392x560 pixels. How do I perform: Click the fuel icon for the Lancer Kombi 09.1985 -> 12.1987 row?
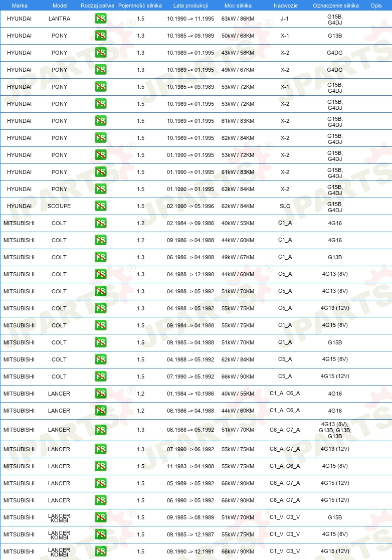point(101,534)
